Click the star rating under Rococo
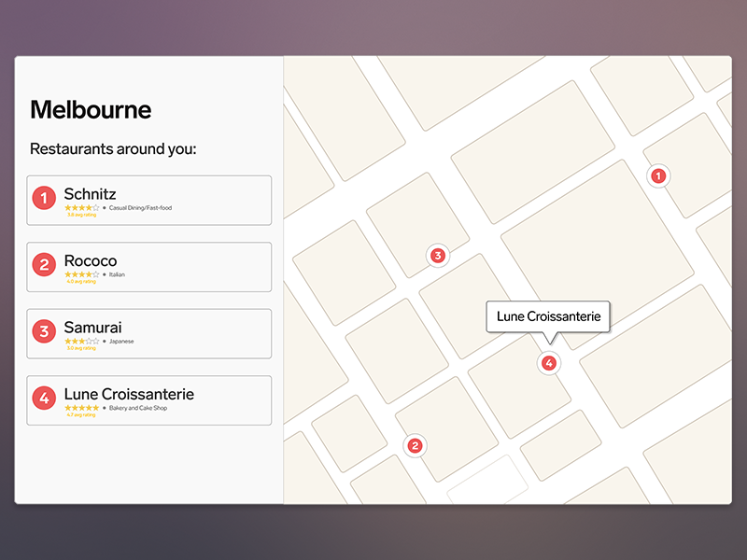The image size is (747, 560). click(x=82, y=274)
